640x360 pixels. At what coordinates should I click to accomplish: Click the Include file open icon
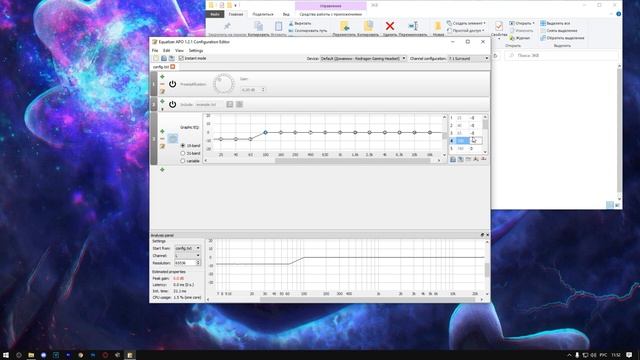point(230,104)
